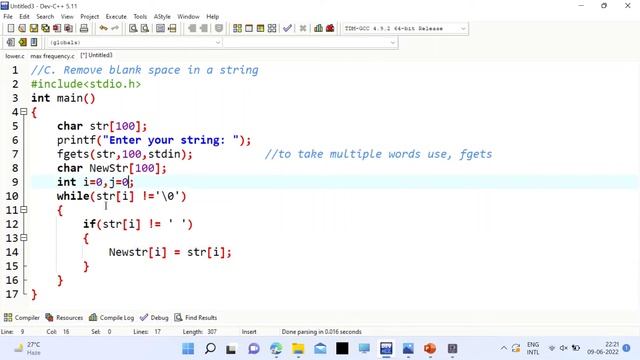Click "Done parsing in 0.016 seconds" in status bar
The width and height of the screenshot is (640, 360).
tap(322, 332)
